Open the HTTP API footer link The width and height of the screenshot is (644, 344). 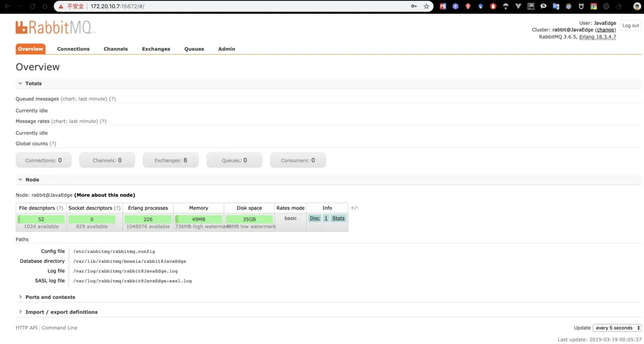(x=27, y=328)
